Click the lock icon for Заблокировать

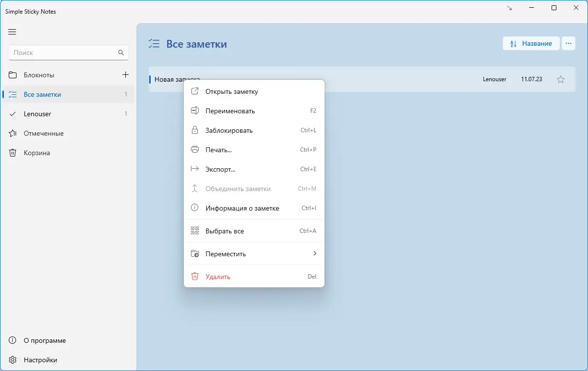(195, 130)
